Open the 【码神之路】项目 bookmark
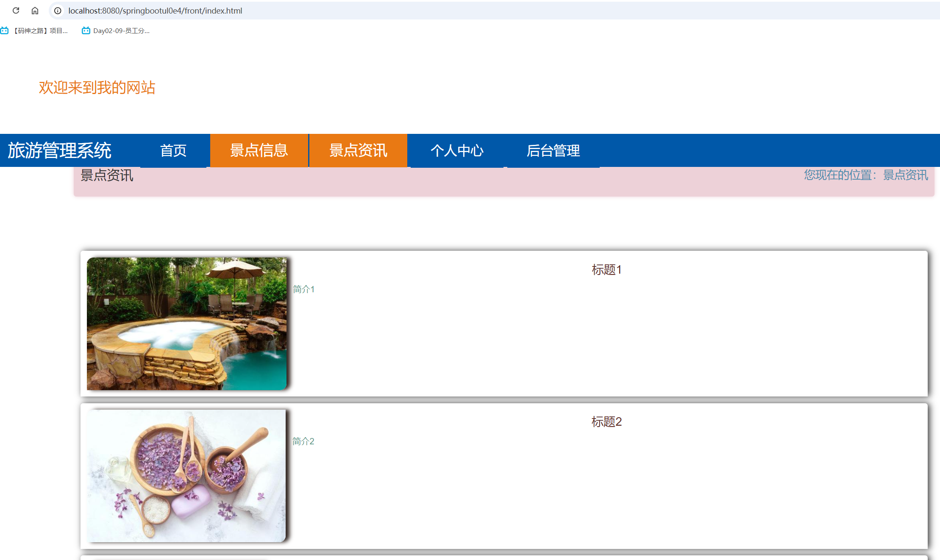The height and width of the screenshot is (560, 940). [40, 30]
